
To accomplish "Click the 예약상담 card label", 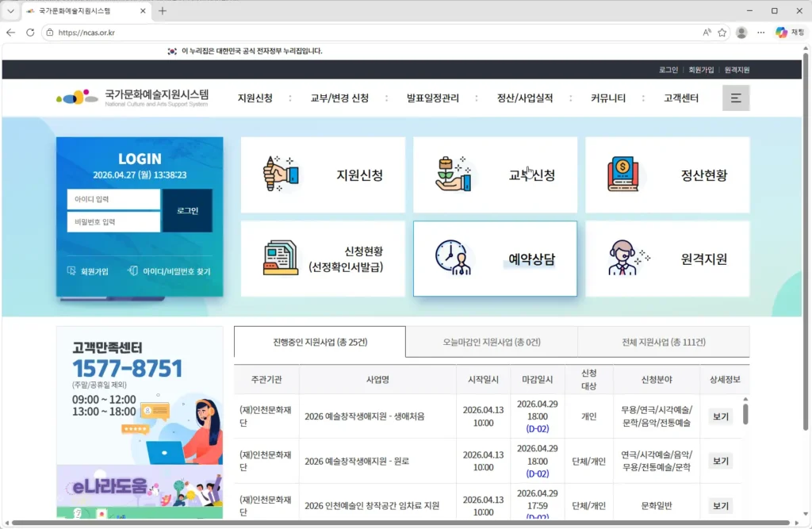I will (x=532, y=259).
